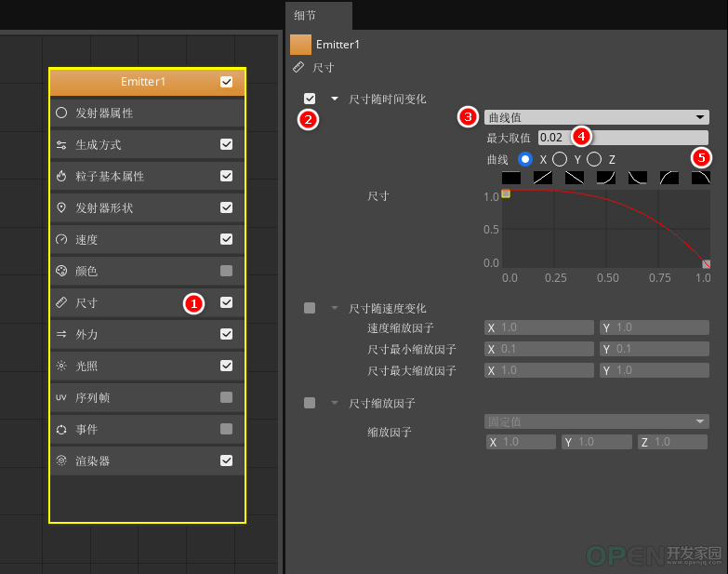This screenshot has height=574, width=728.
Task: Enable the 事件 module checkbox
Action: (226, 429)
